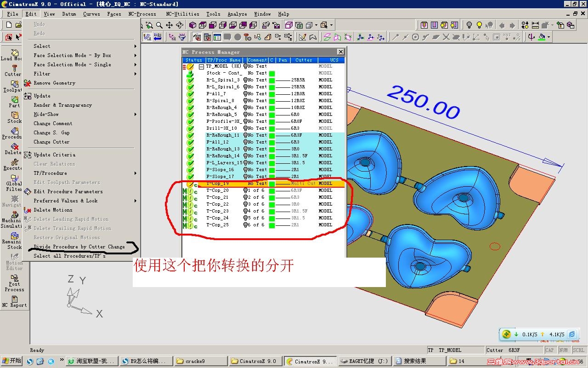Choose Select all Procedures/TP's
Screen dimensions: 588x368
tap(69, 256)
